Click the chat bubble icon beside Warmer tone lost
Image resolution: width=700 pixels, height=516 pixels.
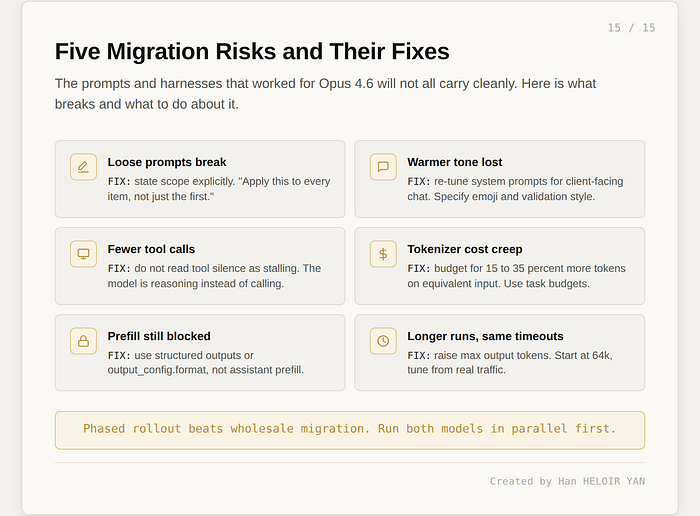pos(383,167)
